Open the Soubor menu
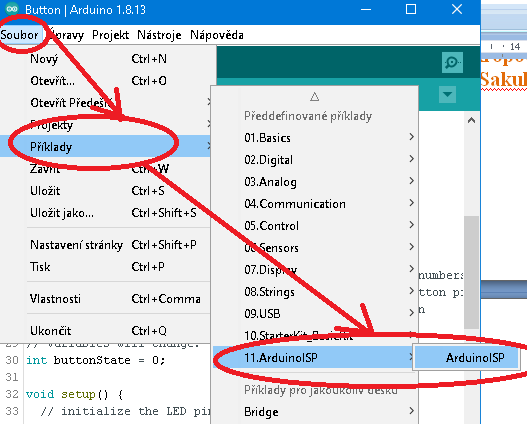Viewport: 527px width, 424px height. pos(19,35)
